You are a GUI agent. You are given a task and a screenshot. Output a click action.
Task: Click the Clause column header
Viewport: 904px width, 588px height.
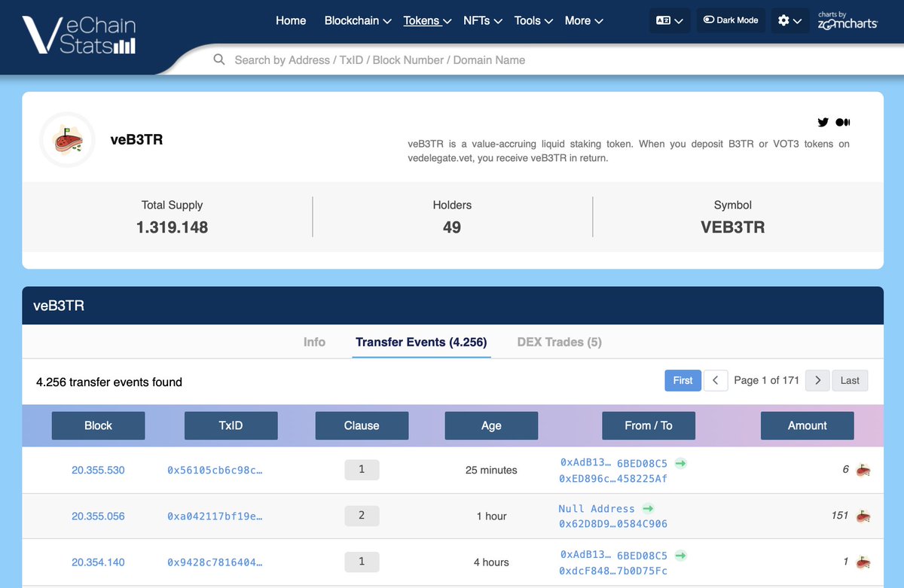pyautogui.click(x=362, y=425)
